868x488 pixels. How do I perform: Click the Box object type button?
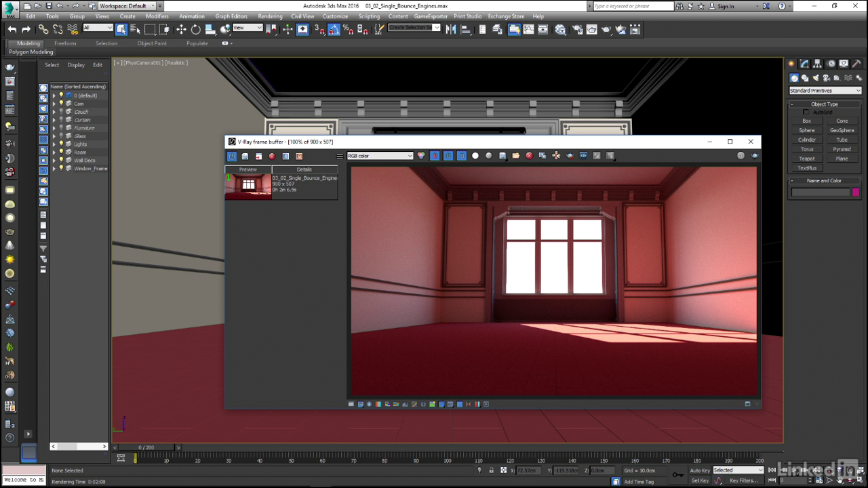[807, 121]
